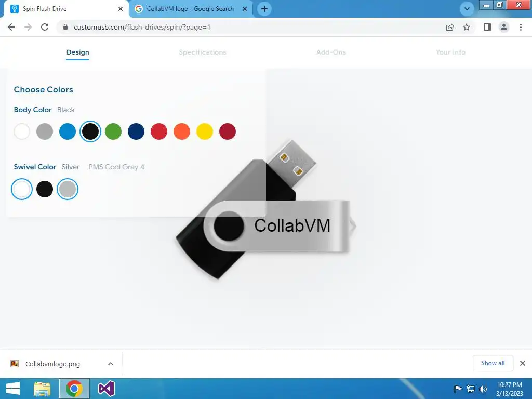Screen dimensions: 532x399
Task: Open the tab search chevron
Action: tap(467, 9)
